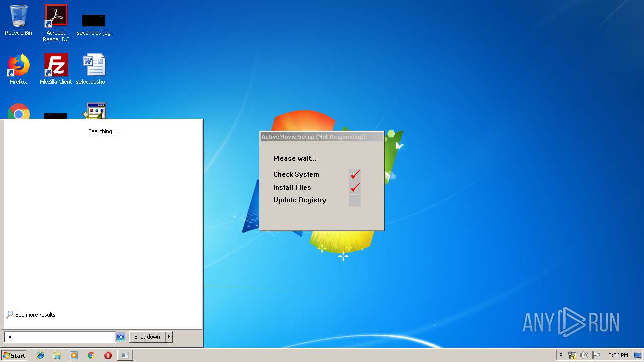
Task: Click the empty Update Registry box
Action: [x=355, y=201]
